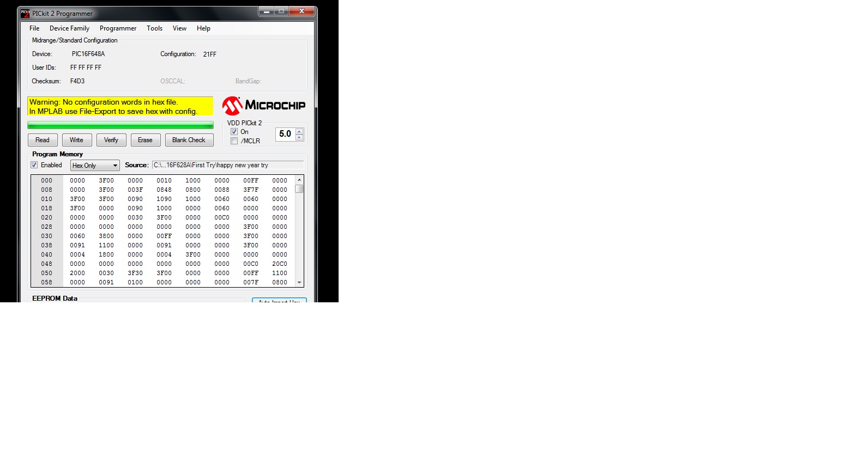Click the Source file path field
868x463 pixels.
click(x=227, y=165)
